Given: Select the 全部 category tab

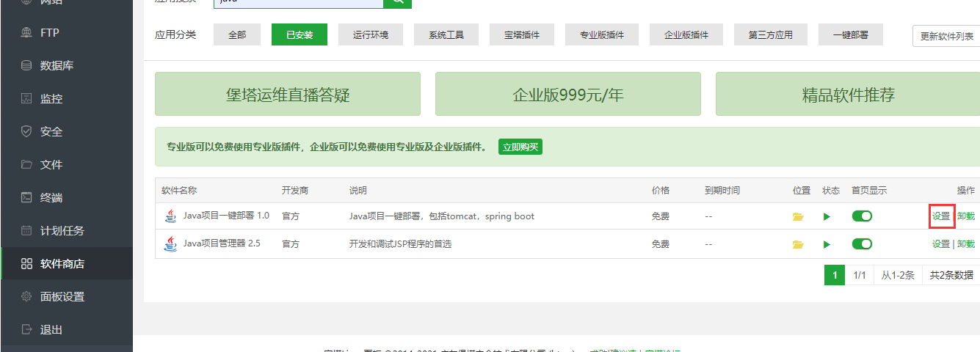Looking at the screenshot, I should (x=237, y=34).
